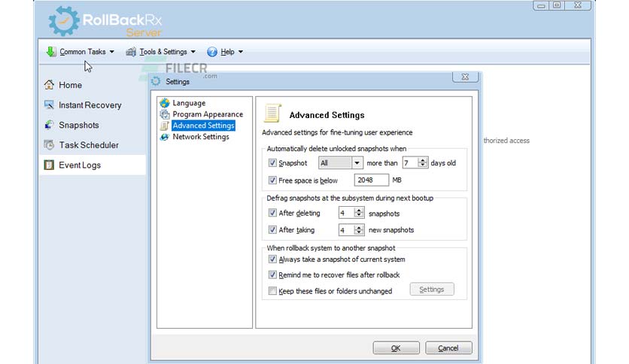Decrease the After deleting snapshots count
This screenshot has width=629, height=364.
pos(359,216)
